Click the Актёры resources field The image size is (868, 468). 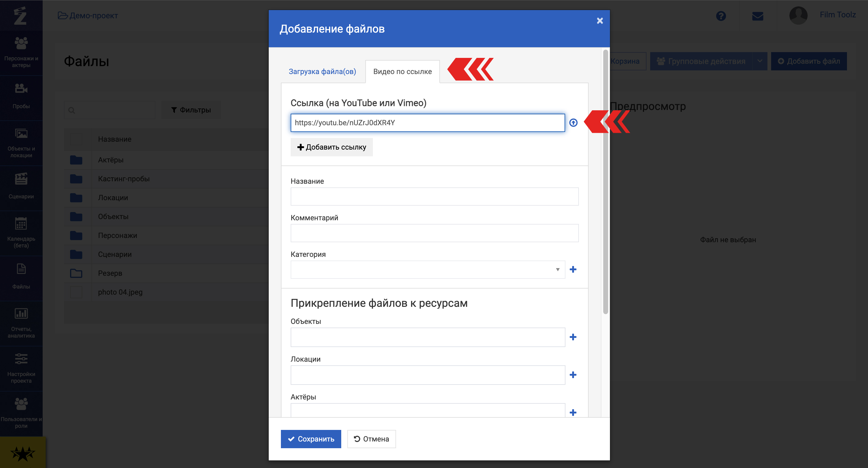[427, 410]
